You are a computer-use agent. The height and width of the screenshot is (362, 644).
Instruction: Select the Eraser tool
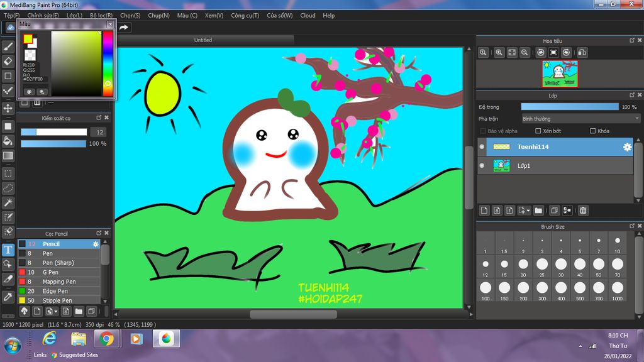[8, 62]
